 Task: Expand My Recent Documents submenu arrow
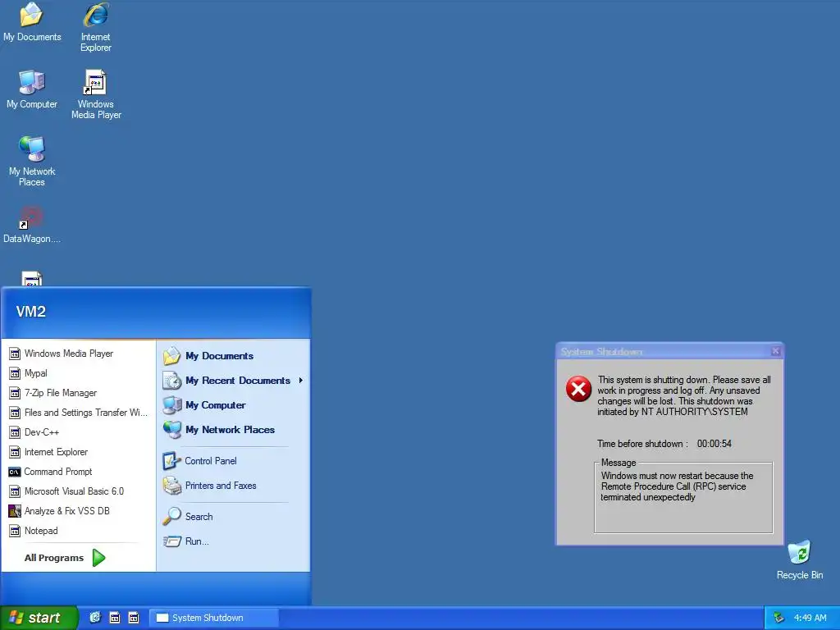coord(300,381)
